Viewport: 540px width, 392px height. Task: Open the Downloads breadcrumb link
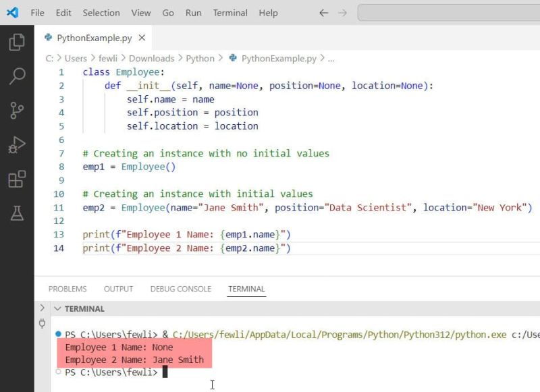pos(151,58)
